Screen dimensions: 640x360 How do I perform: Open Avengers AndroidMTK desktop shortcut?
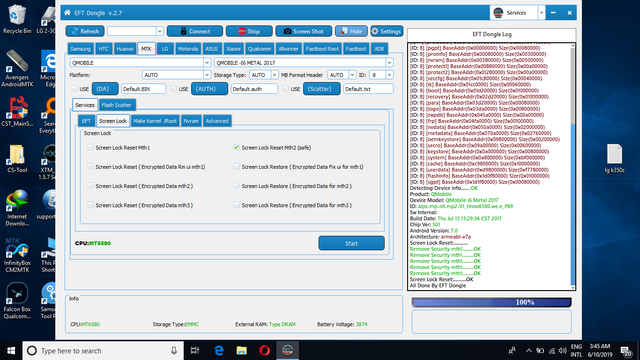point(17,68)
